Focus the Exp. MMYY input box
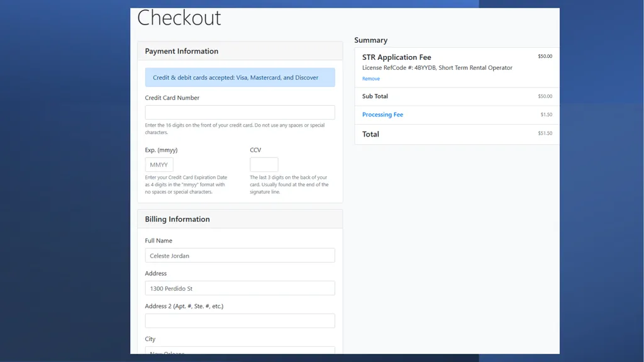Viewport: 644px width, 362px height. tap(159, 164)
